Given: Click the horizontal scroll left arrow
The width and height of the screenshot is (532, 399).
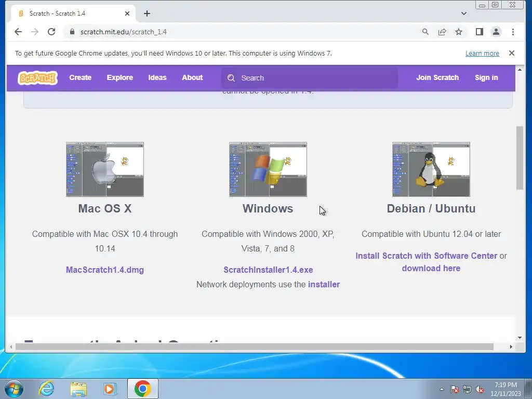Looking at the screenshot, I should 11,347.
